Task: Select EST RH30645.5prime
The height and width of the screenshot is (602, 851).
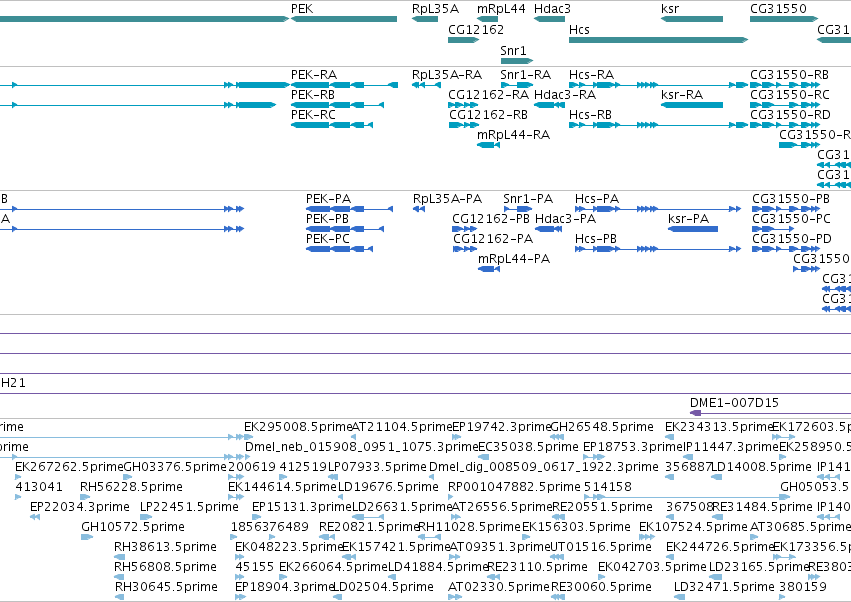Action: pos(120,598)
